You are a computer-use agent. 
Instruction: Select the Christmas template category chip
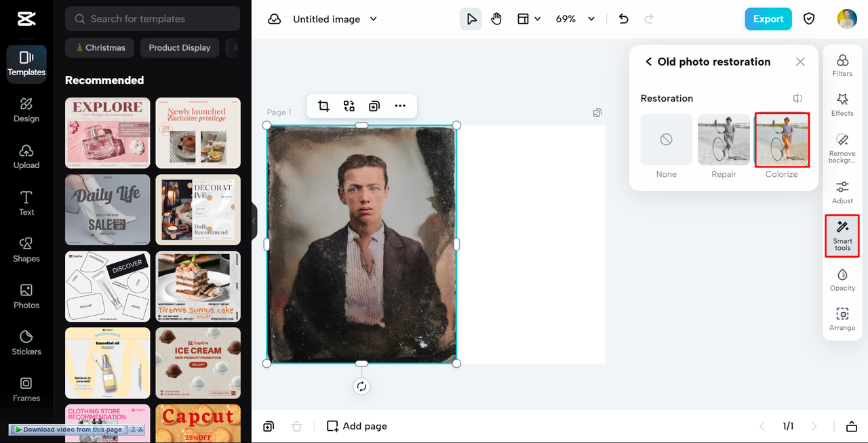(100, 47)
